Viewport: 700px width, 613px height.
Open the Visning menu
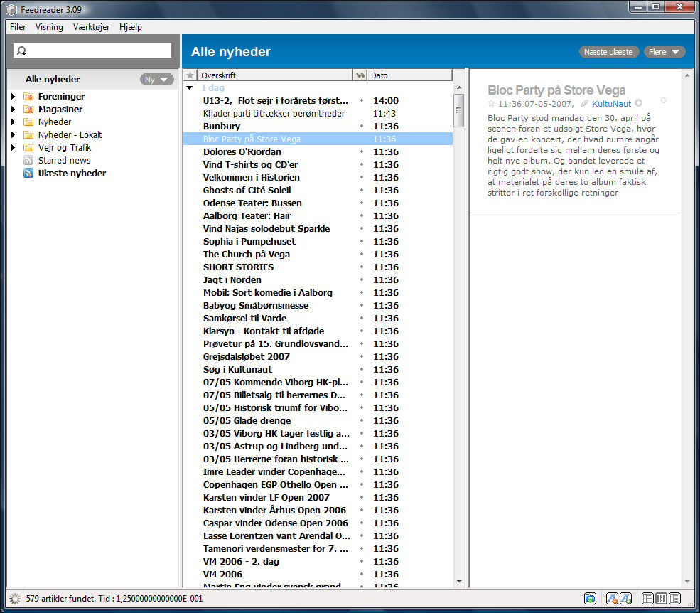pos(49,27)
